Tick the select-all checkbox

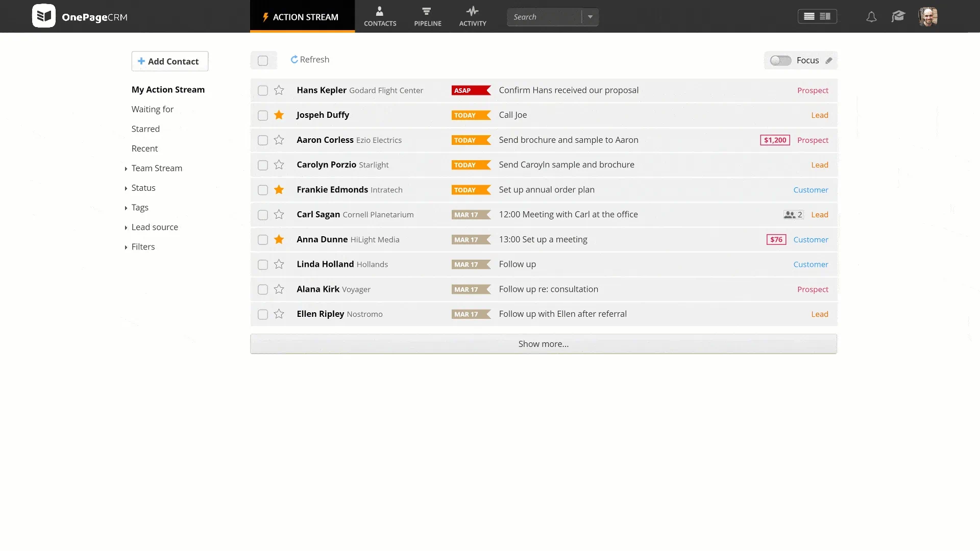pos(263,61)
